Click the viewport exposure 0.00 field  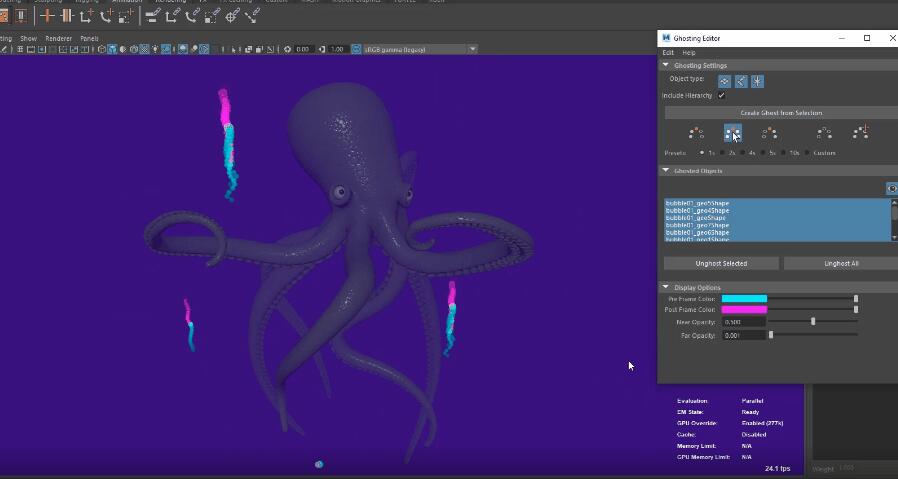click(303, 49)
